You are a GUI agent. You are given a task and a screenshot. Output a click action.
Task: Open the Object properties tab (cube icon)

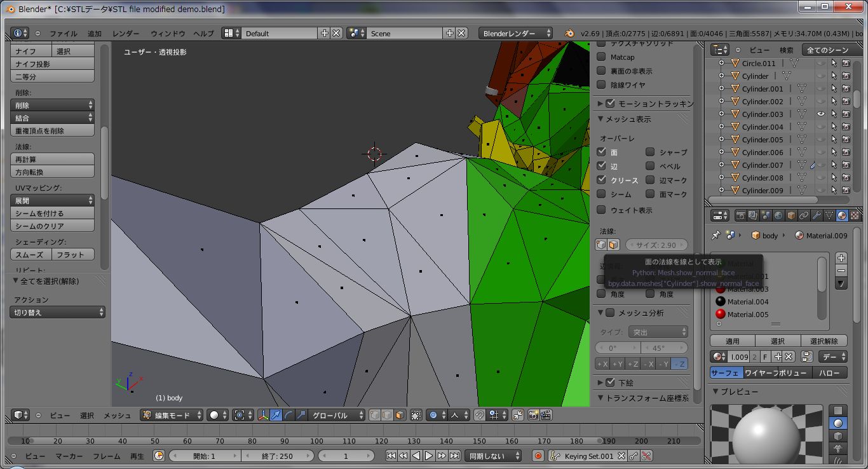click(x=791, y=215)
